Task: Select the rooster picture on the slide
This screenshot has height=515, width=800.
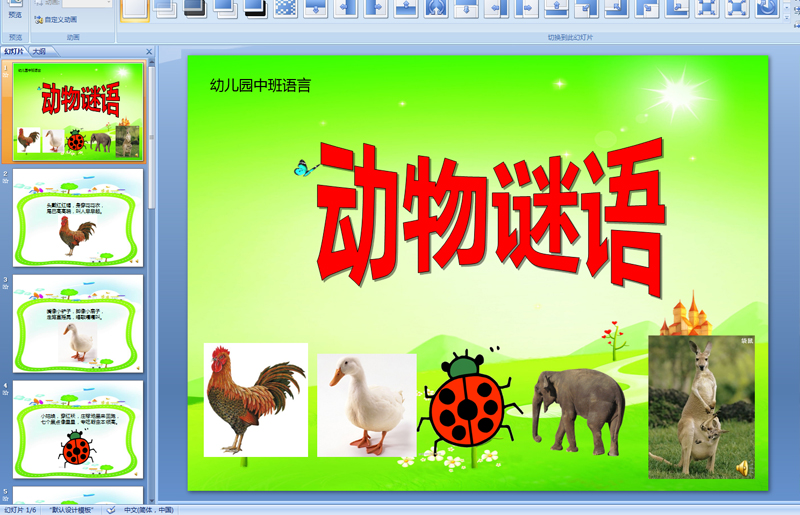Action: click(256, 400)
